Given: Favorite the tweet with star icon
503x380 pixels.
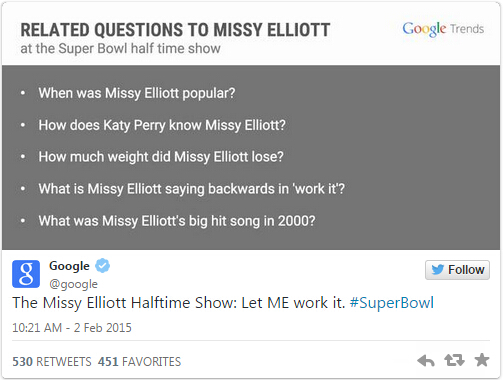Looking at the screenshot, I should pyautogui.click(x=482, y=360).
